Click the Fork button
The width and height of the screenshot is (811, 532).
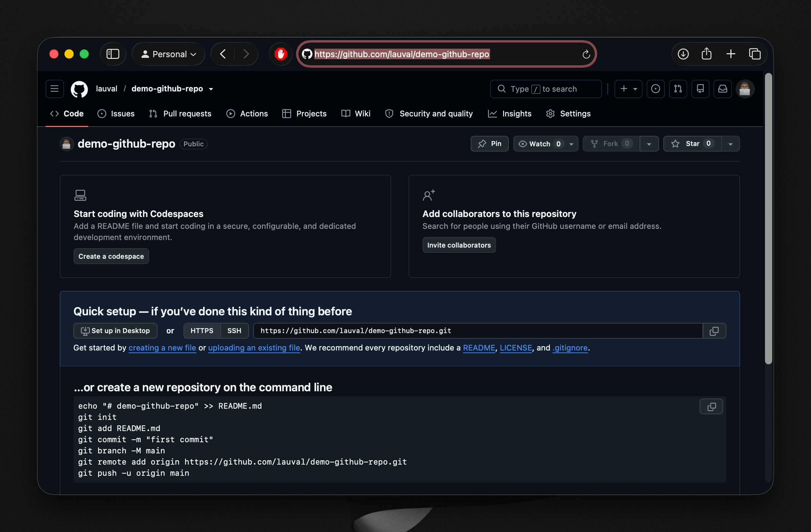tap(611, 144)
